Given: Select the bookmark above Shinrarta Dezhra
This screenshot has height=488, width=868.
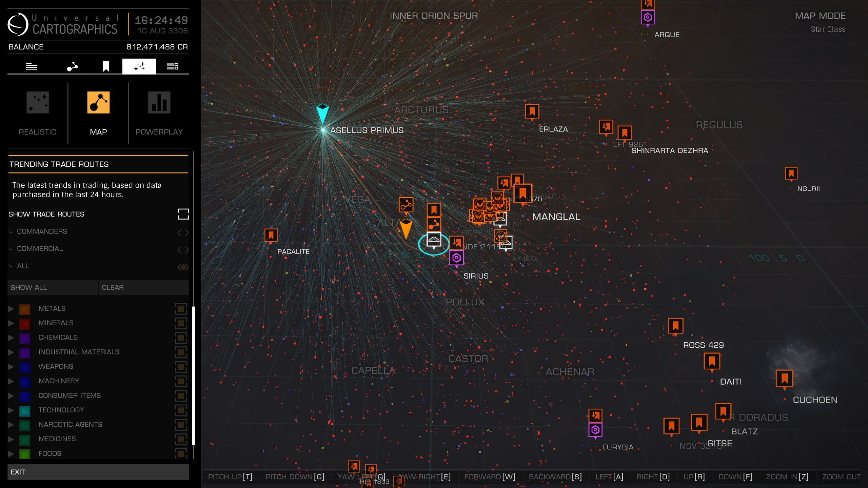Looking at the screenshot, I should coord(625,133).
